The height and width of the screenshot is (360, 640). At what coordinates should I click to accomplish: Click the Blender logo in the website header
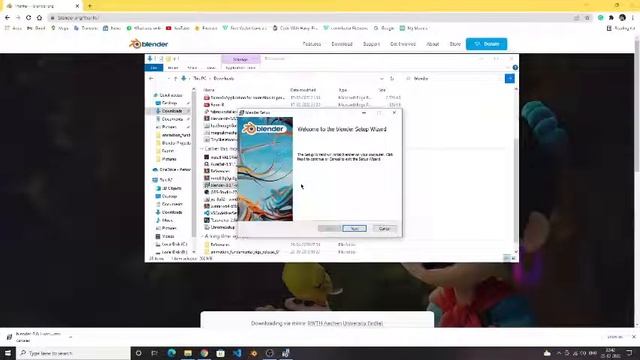point(149,44)
